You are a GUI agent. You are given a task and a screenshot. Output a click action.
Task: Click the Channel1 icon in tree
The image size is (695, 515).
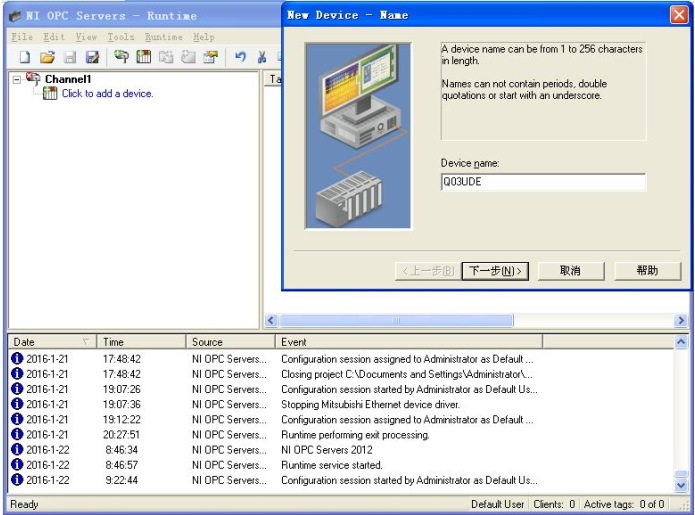33,79
